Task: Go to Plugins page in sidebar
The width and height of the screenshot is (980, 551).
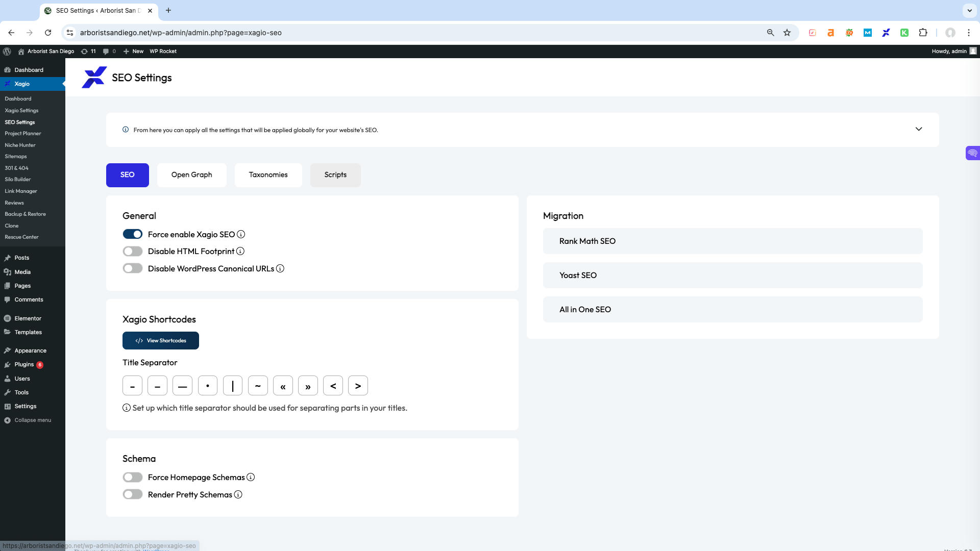Action: (24, 365)
